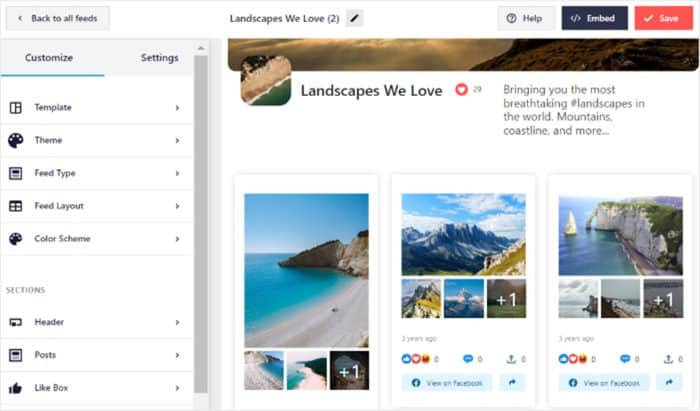Click View on Facebook on right post
This screenshot has width=700, height=411.
click(604, 382)
